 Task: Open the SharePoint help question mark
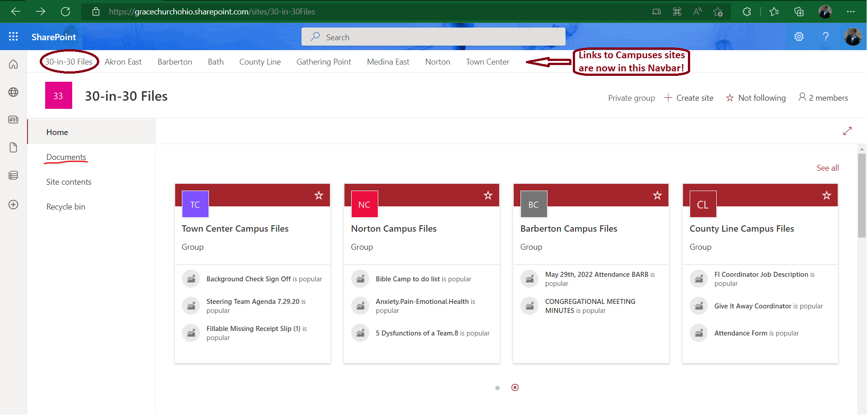[826, 37]
